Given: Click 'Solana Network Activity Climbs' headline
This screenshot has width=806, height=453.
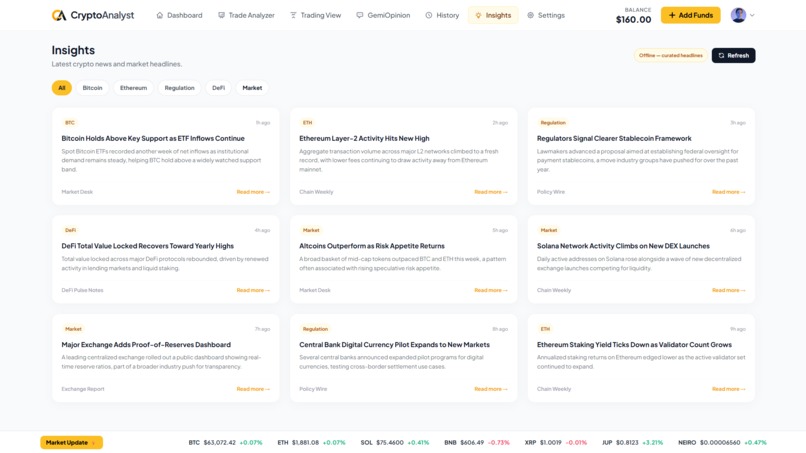Looking at the screenshot, I should click(623, 246).
